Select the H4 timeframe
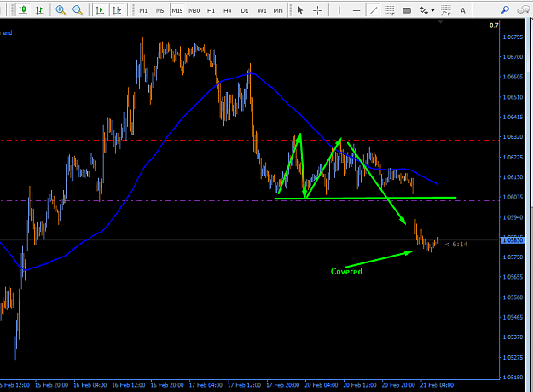 coord(228,11)
